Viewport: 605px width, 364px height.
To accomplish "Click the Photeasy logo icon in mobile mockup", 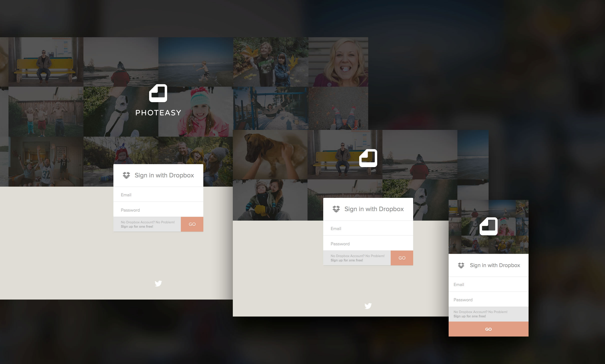I will click(x=489, y=226).
